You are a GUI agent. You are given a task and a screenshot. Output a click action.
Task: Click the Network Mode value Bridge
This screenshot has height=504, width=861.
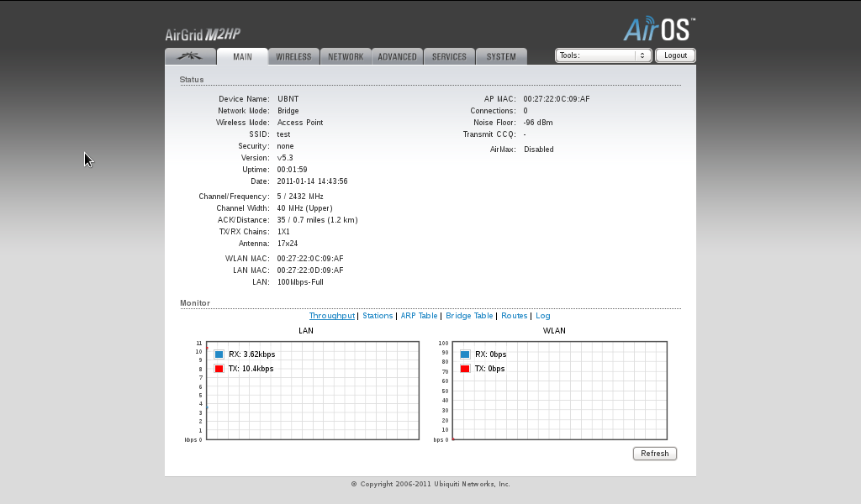(288, 111)
